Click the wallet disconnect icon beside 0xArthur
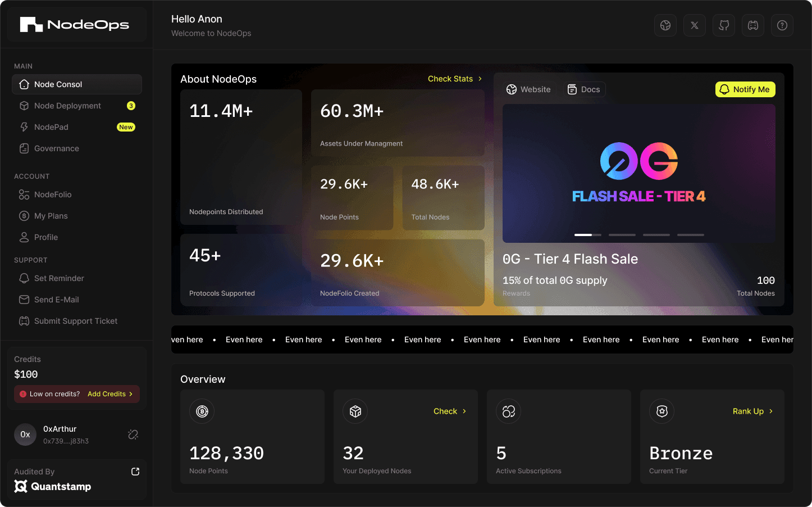 point(133,434)
